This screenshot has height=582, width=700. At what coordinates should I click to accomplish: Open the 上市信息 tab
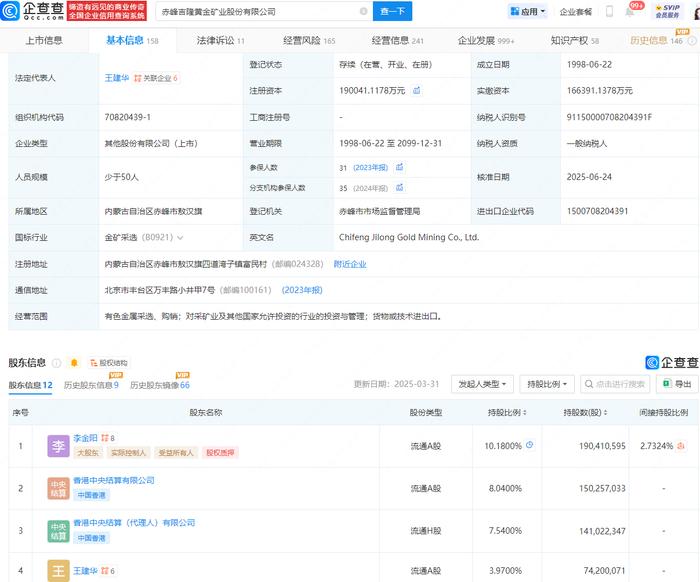click(x=44, y=41)
